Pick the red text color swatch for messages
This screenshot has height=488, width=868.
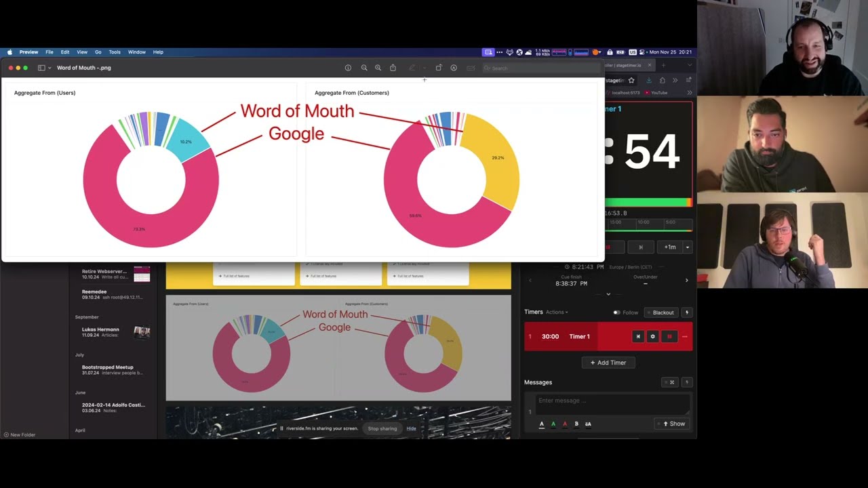point(565,424)
